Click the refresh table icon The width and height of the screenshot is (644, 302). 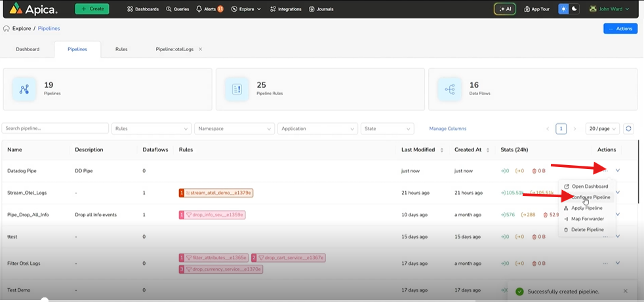(x=629, y=129)
